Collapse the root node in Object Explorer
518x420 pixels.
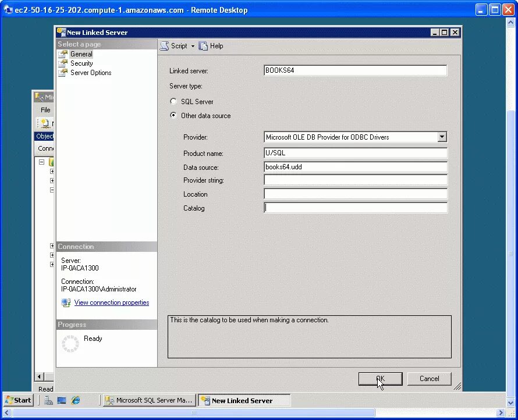point(42,162)
